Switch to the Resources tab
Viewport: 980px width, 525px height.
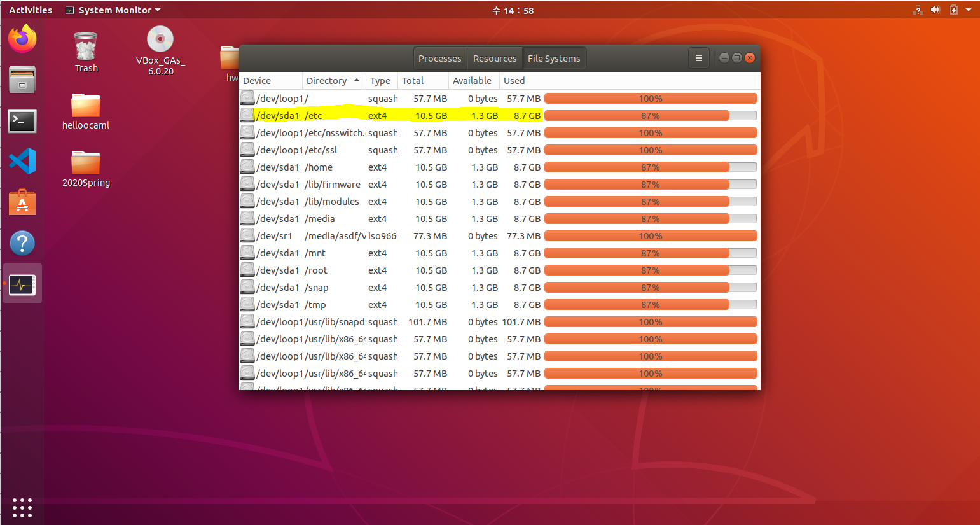pos(495,59)
